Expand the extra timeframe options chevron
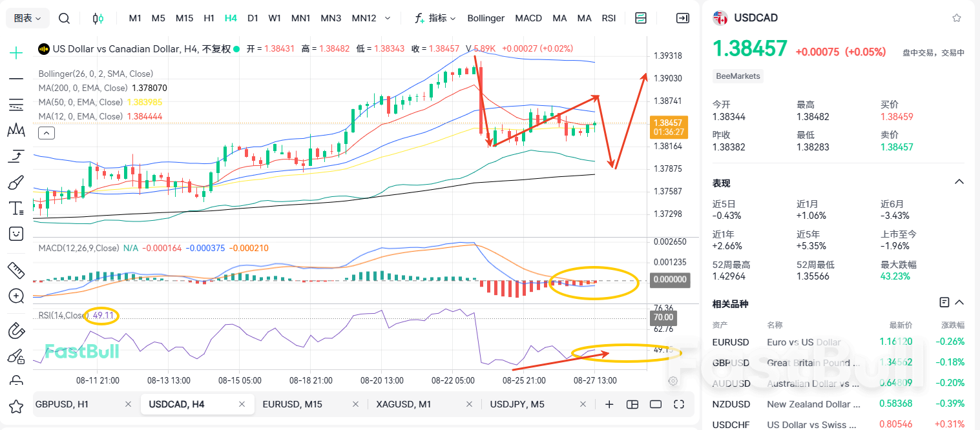Viewport: 980px width, 430px height. 388,18
